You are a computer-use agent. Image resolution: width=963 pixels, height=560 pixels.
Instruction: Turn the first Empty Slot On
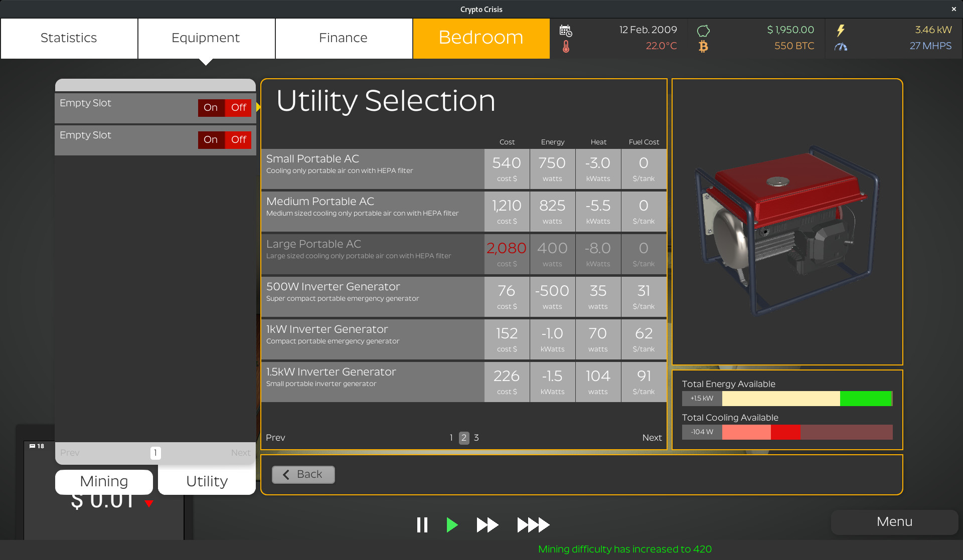210,108
